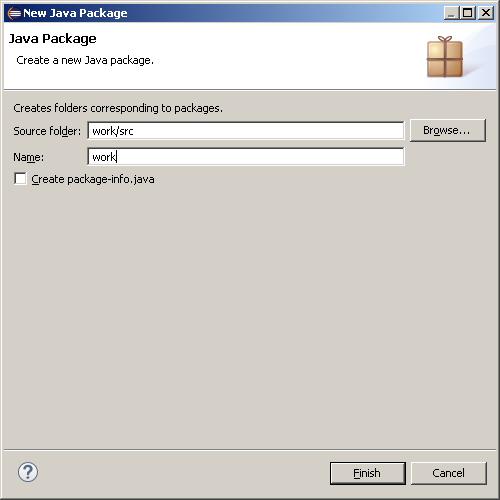Click the Source folder label
Viewport: 500px width, 500px height.
tap(47, 131)
